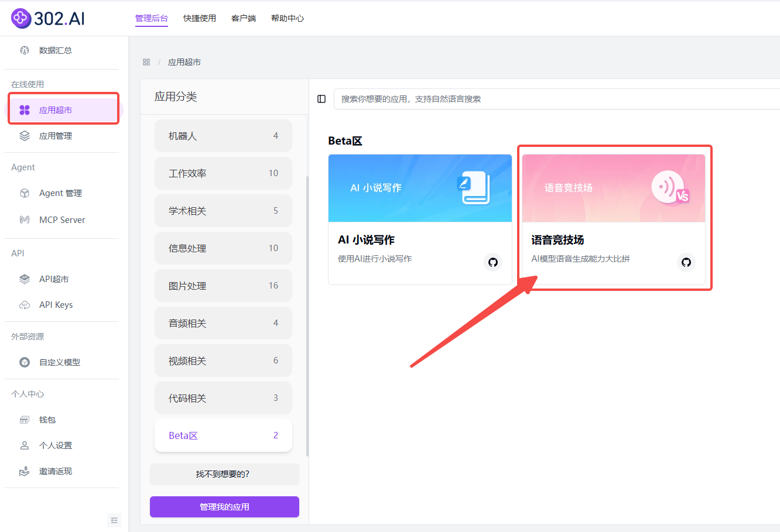Screen dimensions: 780x532
Task: Open the AI 小说写作 card title
Action: pyautogui.click(x=366, y=240)
